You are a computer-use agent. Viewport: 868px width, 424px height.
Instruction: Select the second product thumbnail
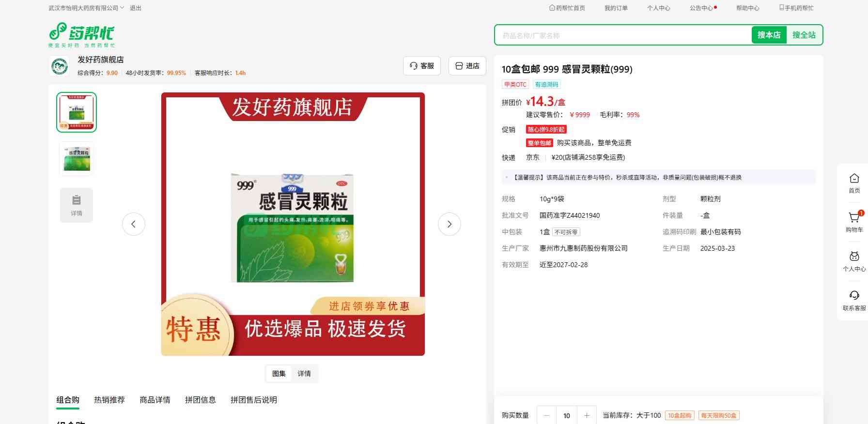[77, 159]
